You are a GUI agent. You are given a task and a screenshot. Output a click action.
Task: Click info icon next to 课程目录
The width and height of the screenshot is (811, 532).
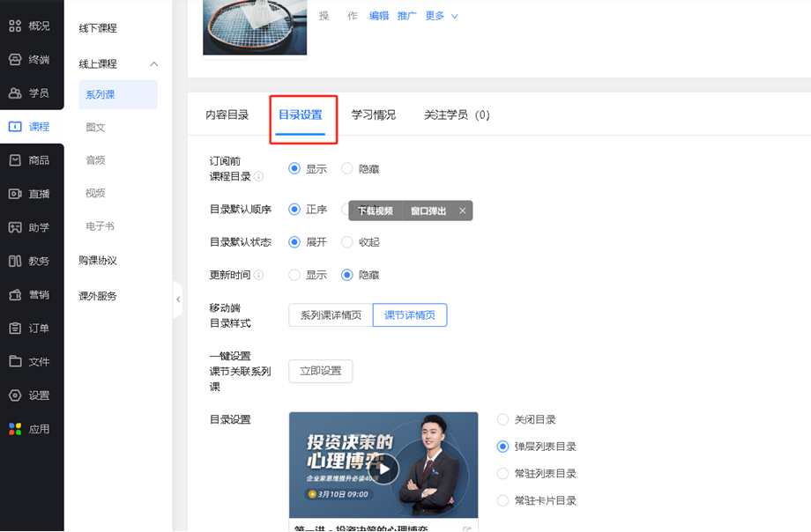258,177
